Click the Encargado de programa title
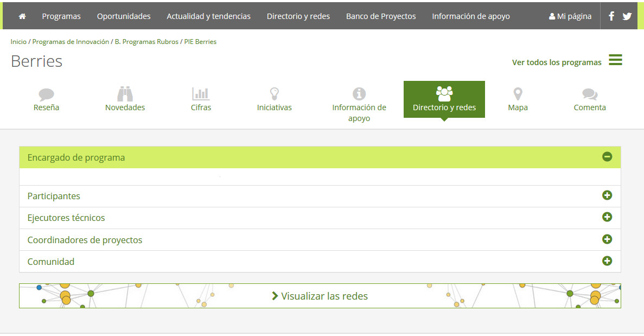This screenshot has width=644, height=336. point(76,157)
